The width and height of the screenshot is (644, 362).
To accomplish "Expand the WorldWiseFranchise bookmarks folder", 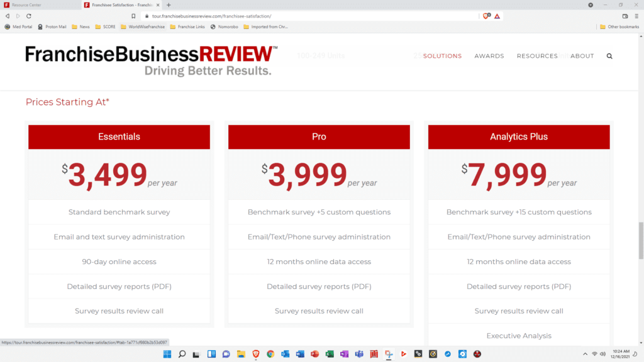I will tap(143, 26).
